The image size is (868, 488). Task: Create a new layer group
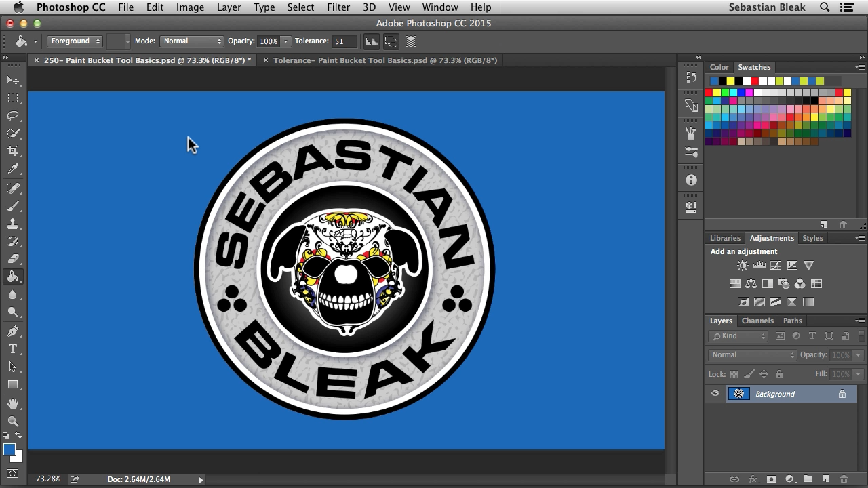[x=808, y=479]
